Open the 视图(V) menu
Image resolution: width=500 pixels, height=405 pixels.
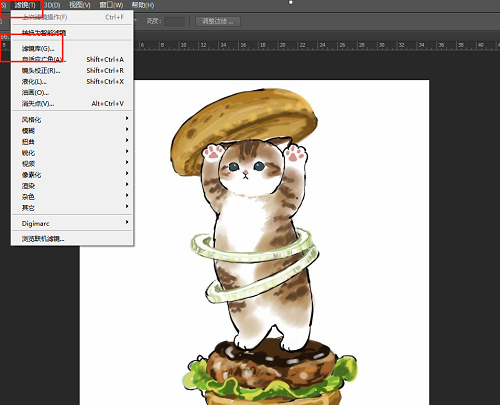click(x=80, y=5)
